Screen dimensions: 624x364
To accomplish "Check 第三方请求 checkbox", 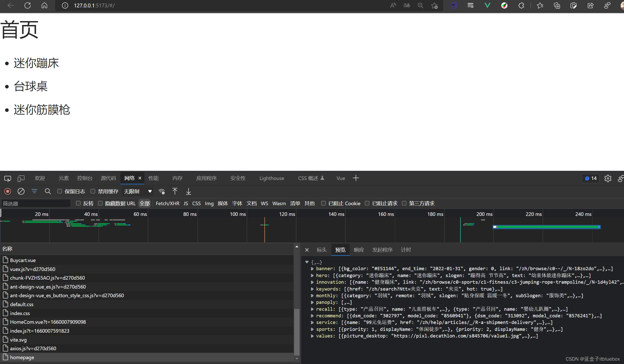I will (404, 203).
